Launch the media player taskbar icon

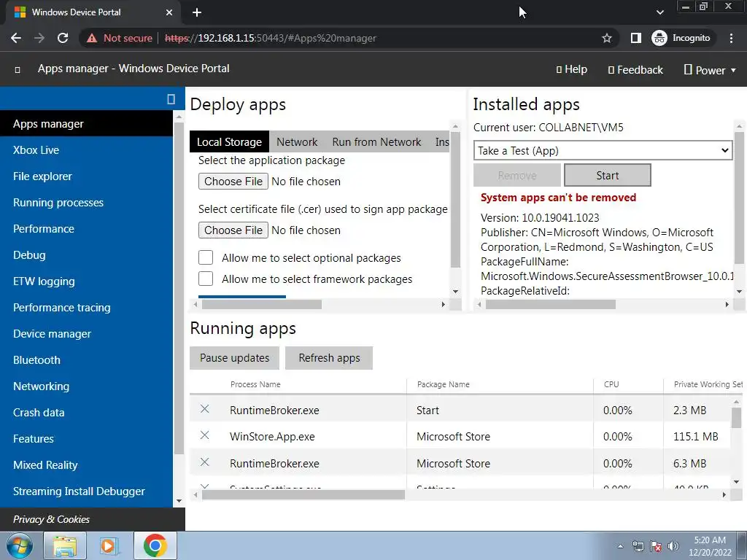(109, 545)
